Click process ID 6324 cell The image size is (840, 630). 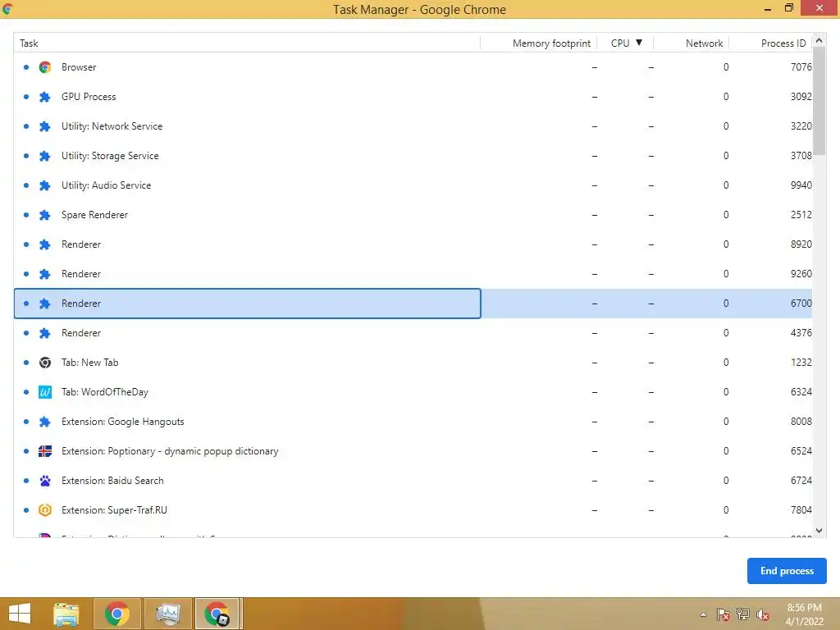801,392
